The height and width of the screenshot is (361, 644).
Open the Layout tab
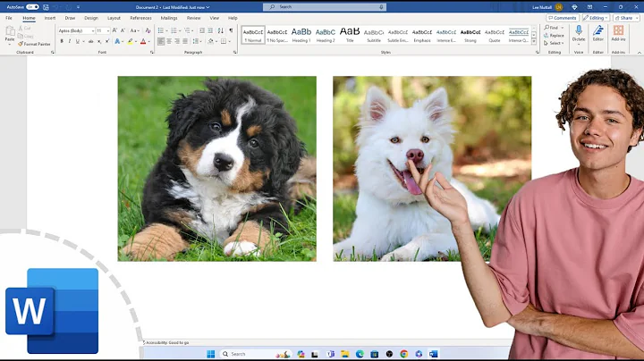(x=114, y=18)
